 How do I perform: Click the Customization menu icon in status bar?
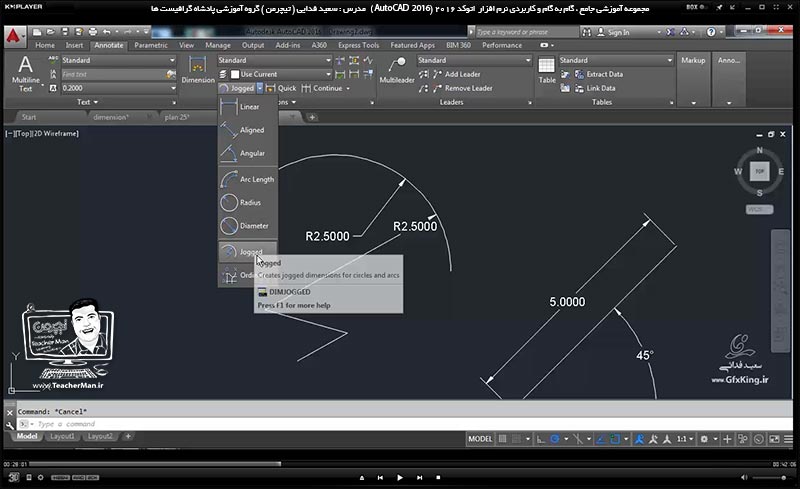pyautogui.click(x=789, y=439)
